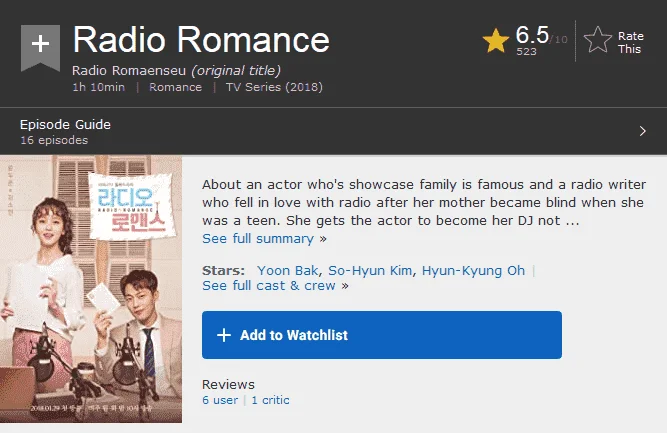Click the TV Series (2018) link

pyautogui.click(x=274, y=87)
